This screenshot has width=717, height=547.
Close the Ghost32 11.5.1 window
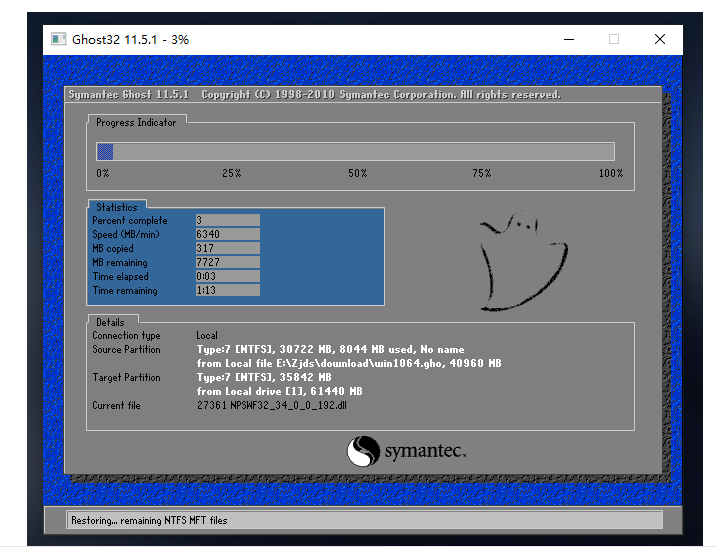[659, 39]
